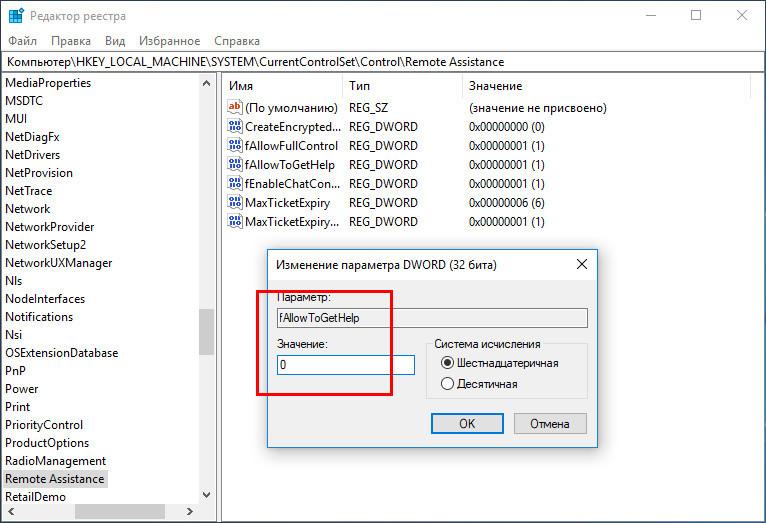Click the tree horizontal scroll right arrow
Screen dimensions: 766x523
click(190, 511)
